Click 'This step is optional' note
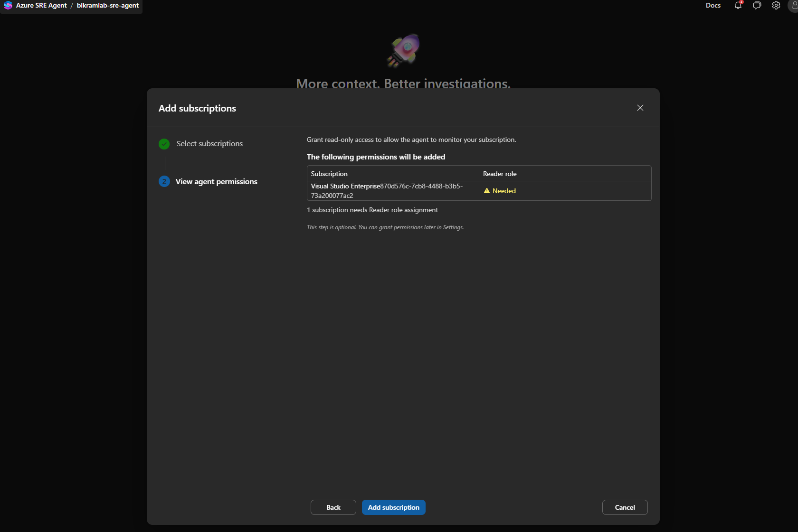Image resolution: width=798 pixels, height=532 pixels. point(385,227)
